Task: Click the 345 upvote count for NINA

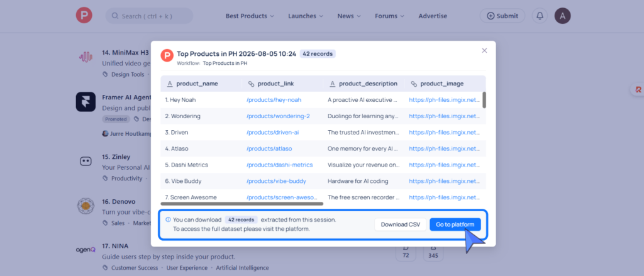Action: coord(433,256)
